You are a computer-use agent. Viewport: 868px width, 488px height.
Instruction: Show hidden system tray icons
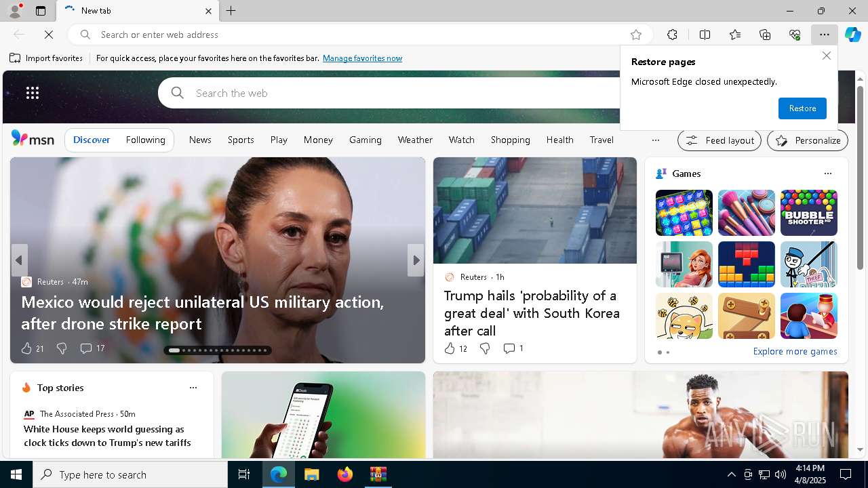(731, 474)
